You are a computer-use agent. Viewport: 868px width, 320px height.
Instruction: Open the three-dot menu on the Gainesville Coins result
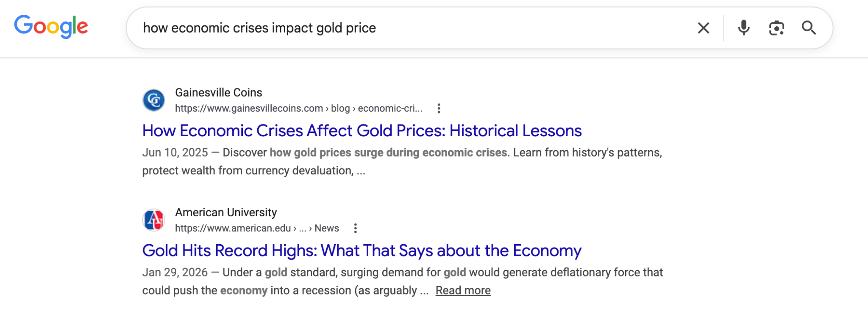(x=439, y=109)
